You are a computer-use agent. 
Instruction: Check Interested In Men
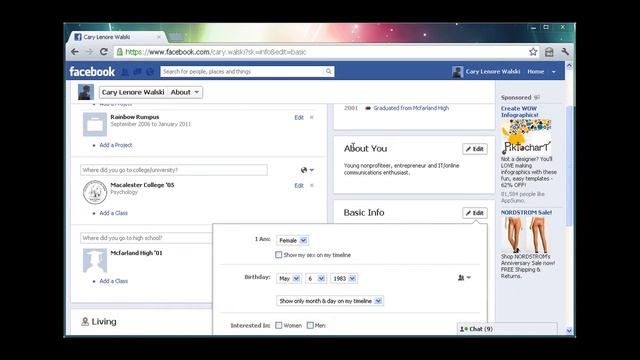click(x=310, y=325)
